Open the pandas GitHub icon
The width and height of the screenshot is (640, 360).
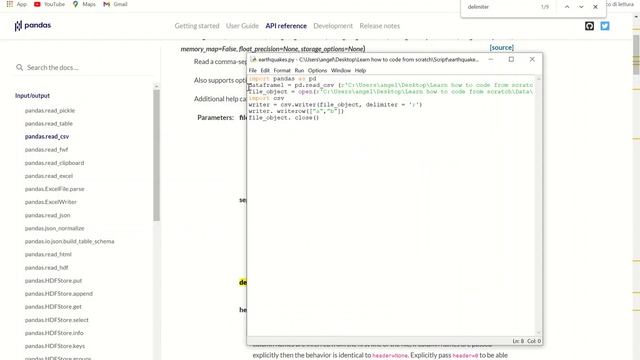click(x=589, y=26)
